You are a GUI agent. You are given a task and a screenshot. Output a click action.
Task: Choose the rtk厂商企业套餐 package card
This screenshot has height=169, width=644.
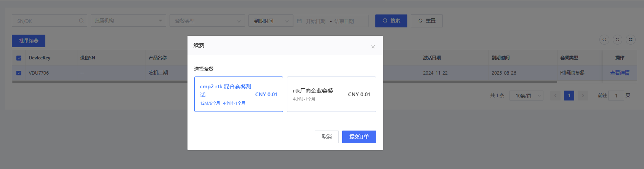(x=331, y=94)
